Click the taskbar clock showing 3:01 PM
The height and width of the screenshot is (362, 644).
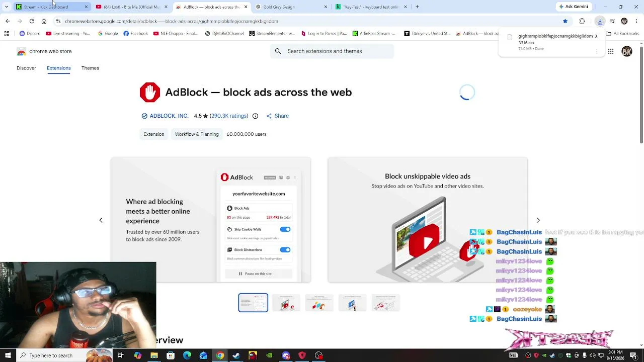point(615,355)
